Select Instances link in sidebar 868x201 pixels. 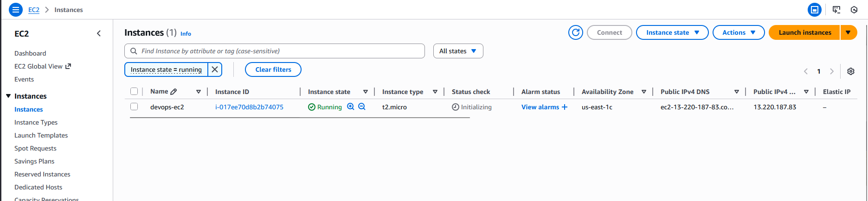click(28, 109)
